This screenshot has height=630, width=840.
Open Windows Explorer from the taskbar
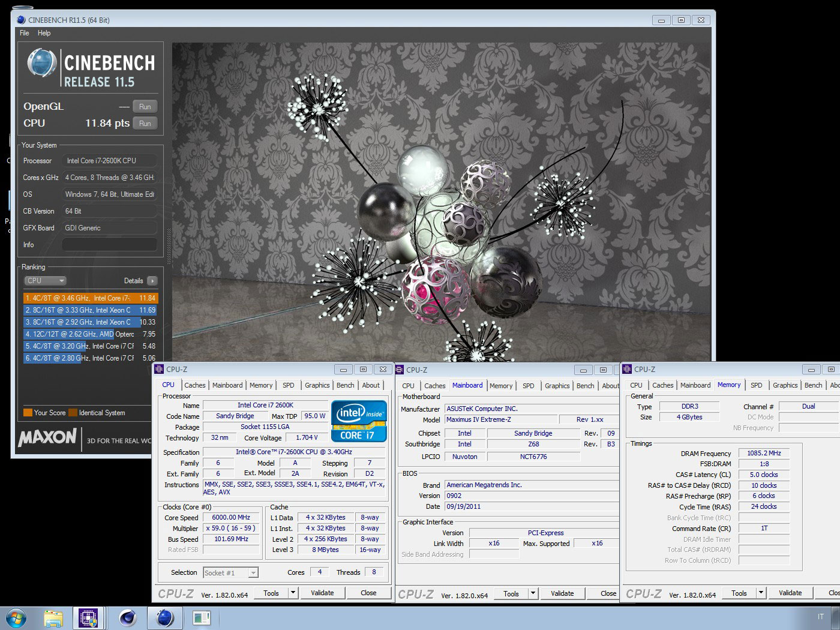[53, 617]
